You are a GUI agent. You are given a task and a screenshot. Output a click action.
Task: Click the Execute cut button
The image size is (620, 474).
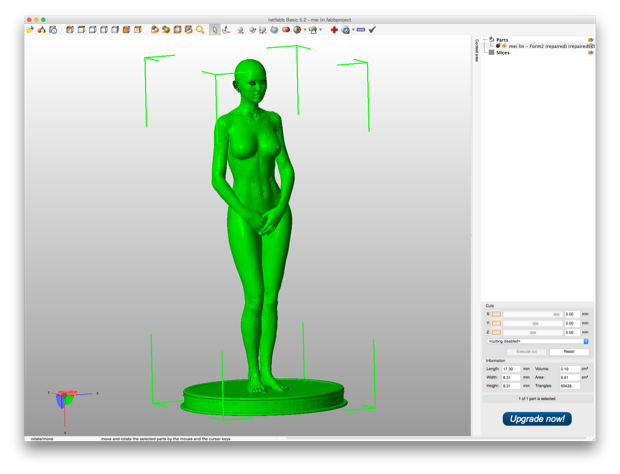[x=526, y=351]
